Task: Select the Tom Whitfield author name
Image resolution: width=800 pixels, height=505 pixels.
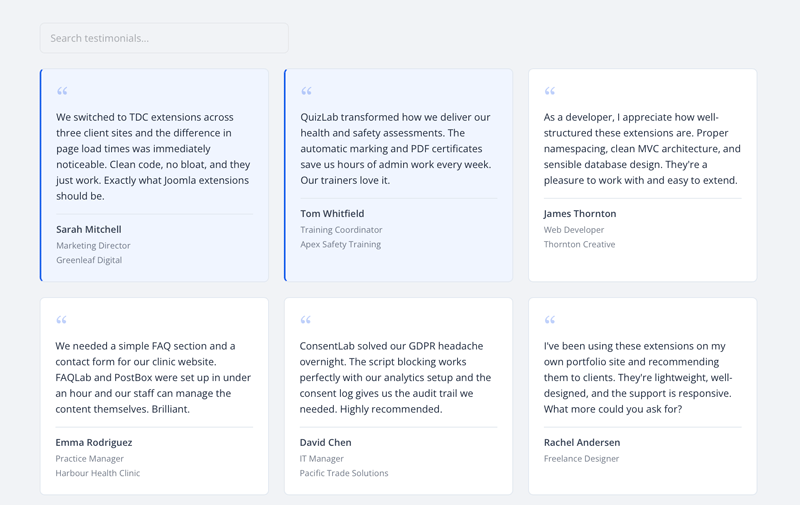Action: (x=332, y=213)
